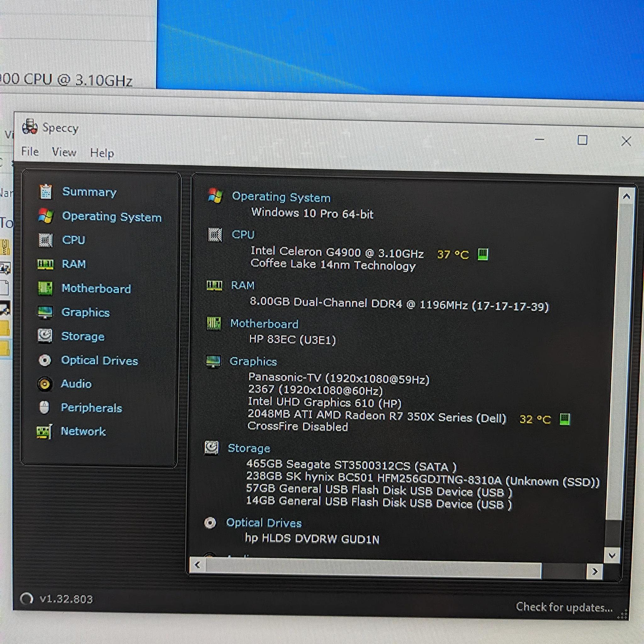Click Operating System icon in summary pane
The image size is (644, 644).
coord(215,196)
